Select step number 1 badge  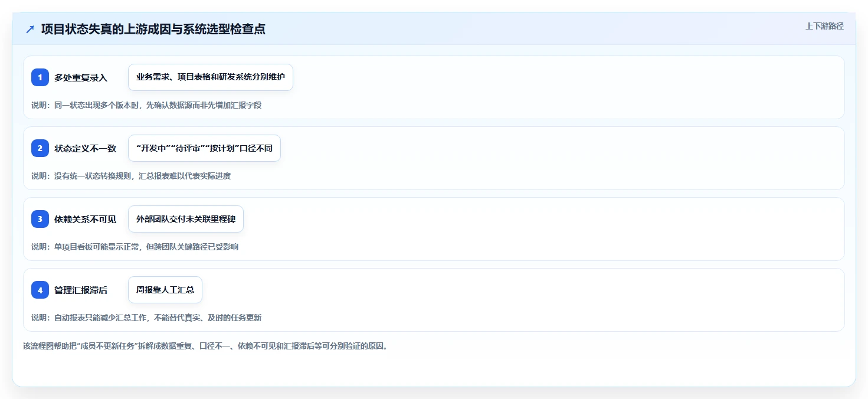point(40,77)
